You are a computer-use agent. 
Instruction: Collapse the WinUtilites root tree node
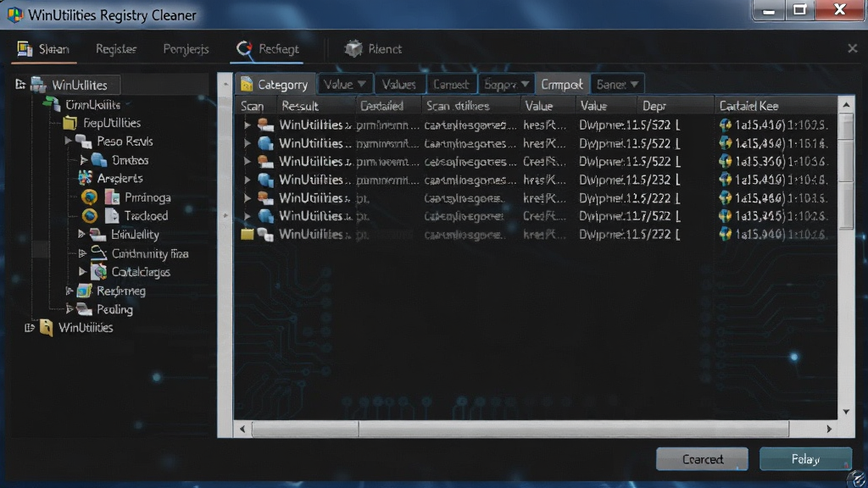point(20,84)
